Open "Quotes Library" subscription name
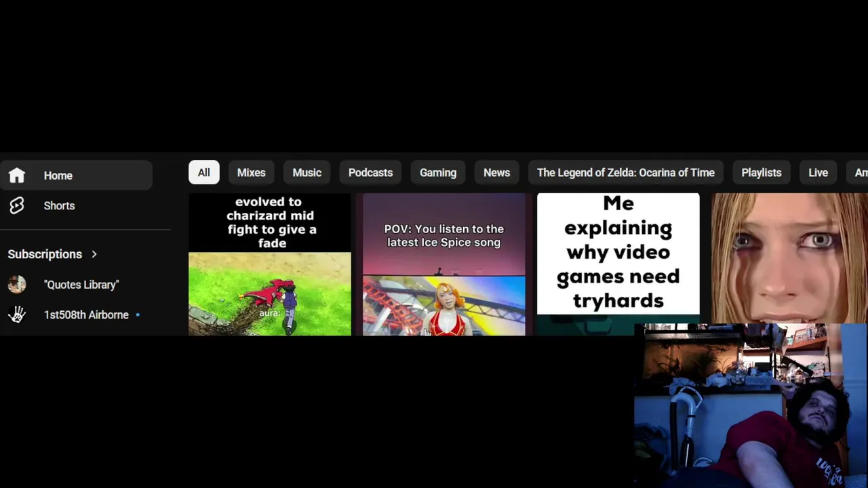Screen dimensions: 868x488 pyautogui.click(x=81, y=285)
